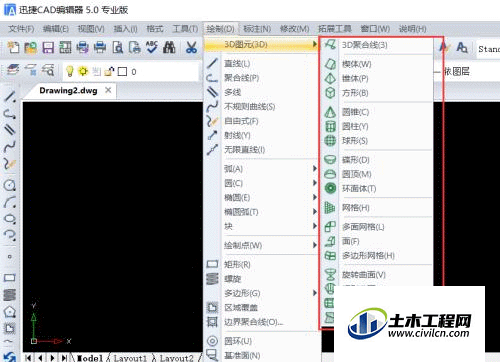Toggle the layer freeze sun icon

tap(83, 71)
